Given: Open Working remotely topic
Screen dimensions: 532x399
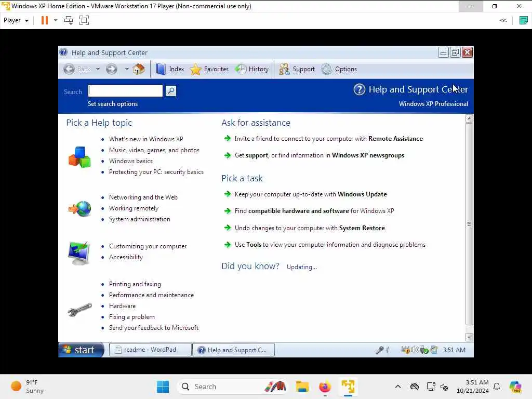Looking at the screenshot, I should (x=134, y=208).
